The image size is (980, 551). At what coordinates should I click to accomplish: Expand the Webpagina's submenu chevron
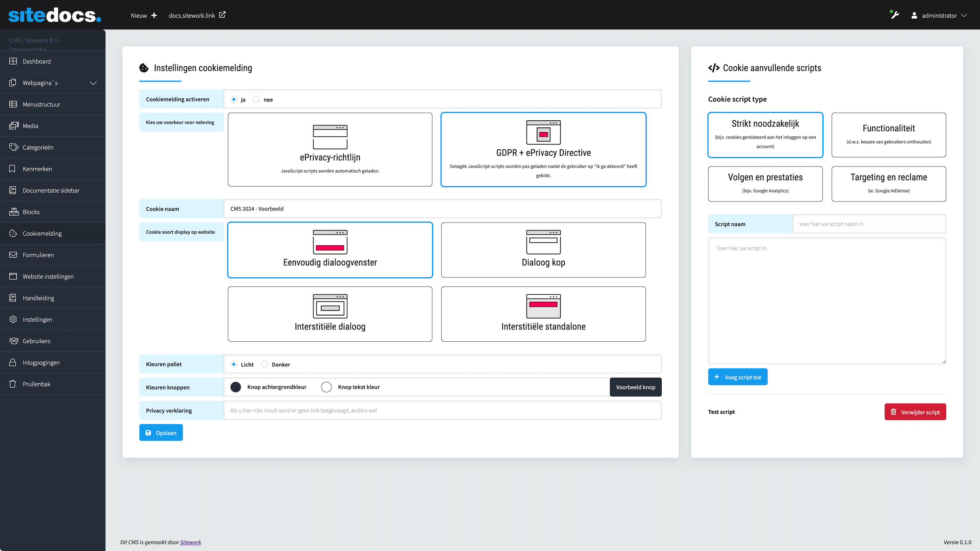coord(93,83)
